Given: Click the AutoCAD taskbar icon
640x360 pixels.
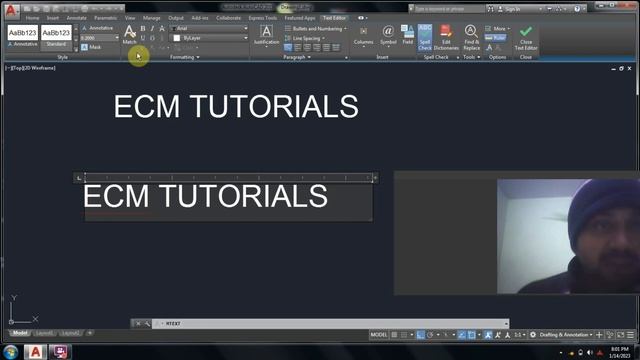Looking at the screenshot, I should [x=35, y=352].
